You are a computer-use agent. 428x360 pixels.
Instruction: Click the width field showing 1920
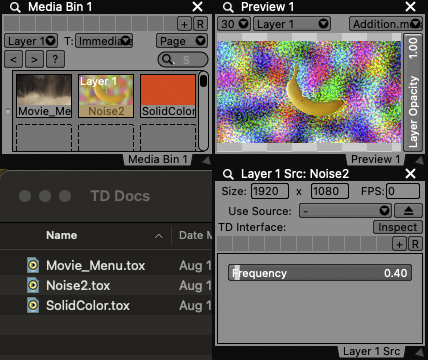[x=270, y=191]
